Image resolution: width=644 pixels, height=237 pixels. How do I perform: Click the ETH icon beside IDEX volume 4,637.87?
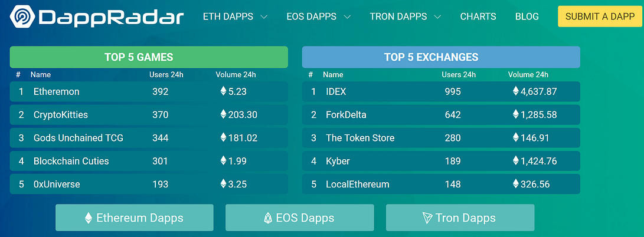point(516,91)
